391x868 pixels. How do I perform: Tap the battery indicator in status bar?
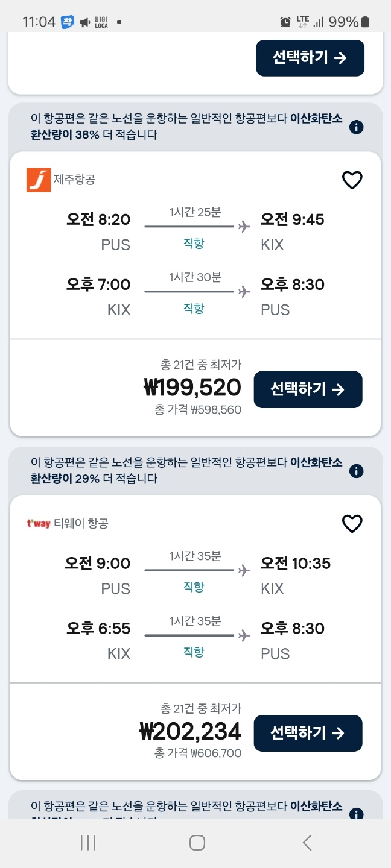click(364, 22)
